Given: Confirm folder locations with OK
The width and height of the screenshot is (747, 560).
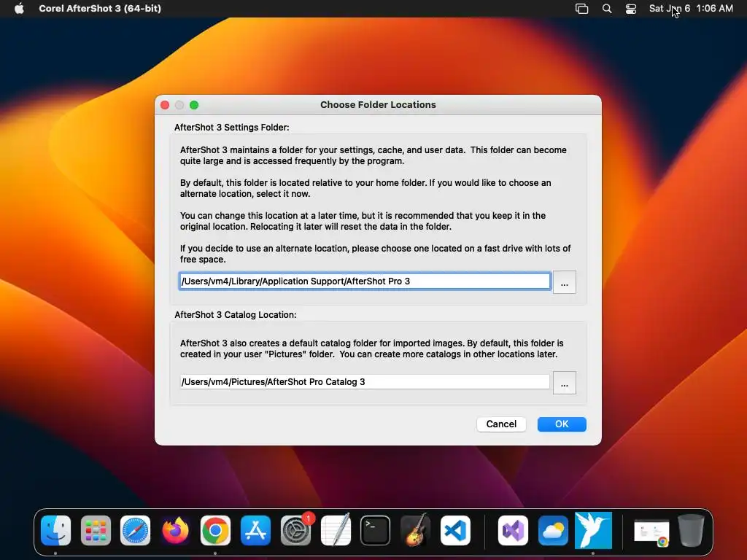Looking at the screenshot, I should pyautogui.click(x=562, y=424).
